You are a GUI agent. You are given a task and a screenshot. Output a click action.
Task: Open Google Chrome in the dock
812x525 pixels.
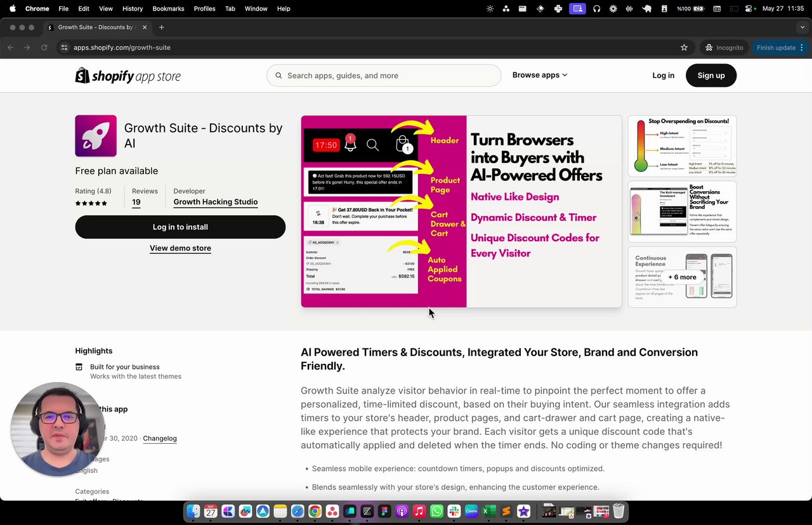[315, 511]
